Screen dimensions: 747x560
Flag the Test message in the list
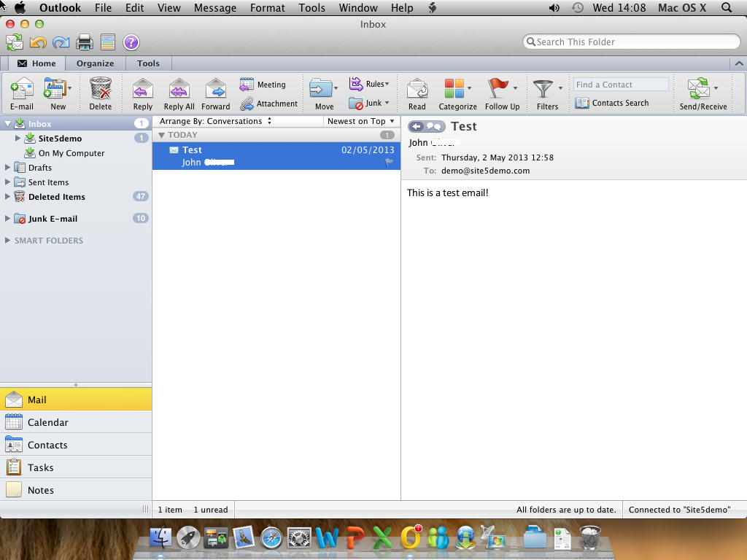point(389,163)
